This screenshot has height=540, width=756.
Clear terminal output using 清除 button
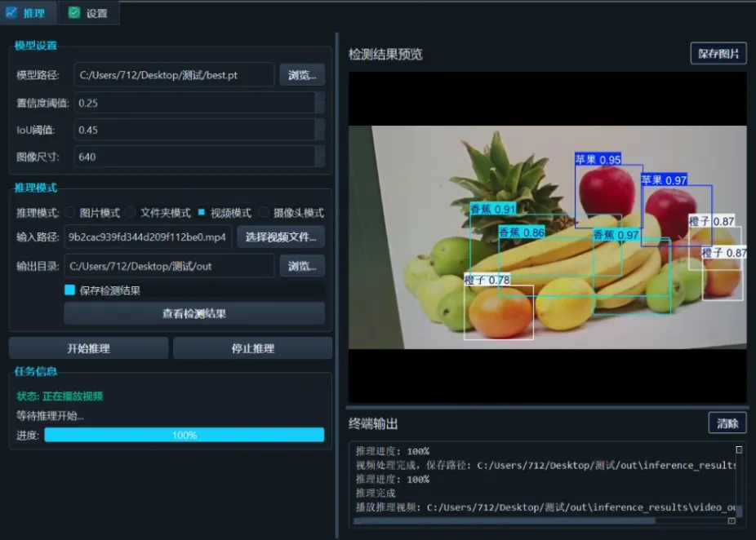point(727,423)
